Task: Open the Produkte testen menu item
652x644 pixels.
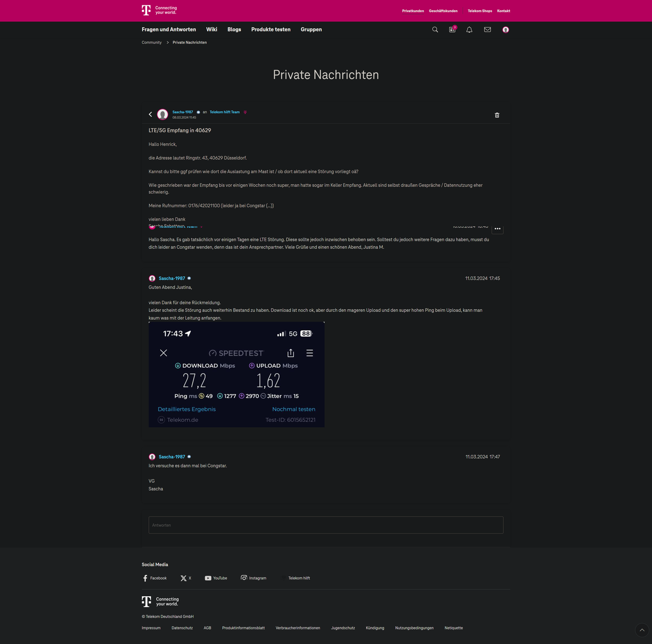Action: (271, 30)
